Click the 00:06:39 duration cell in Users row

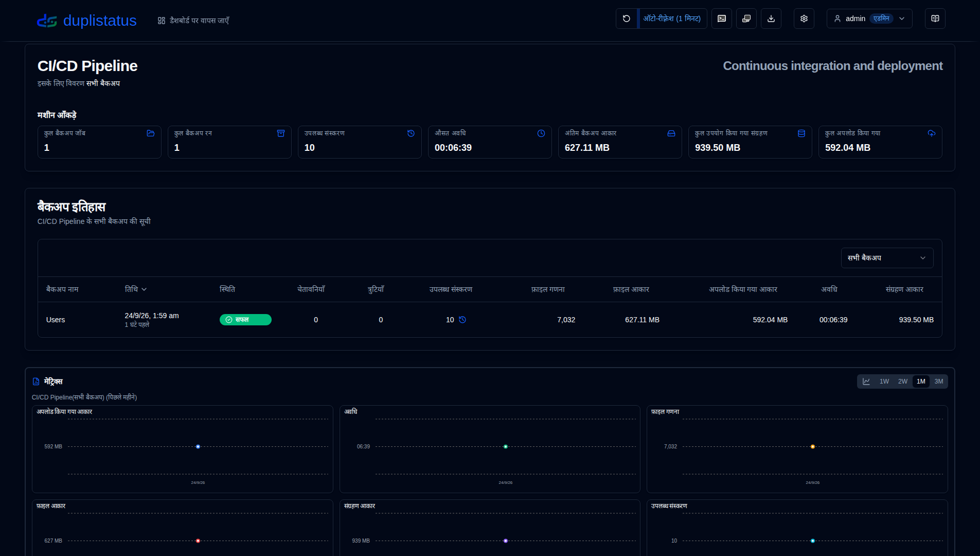[x=833, y=320]
